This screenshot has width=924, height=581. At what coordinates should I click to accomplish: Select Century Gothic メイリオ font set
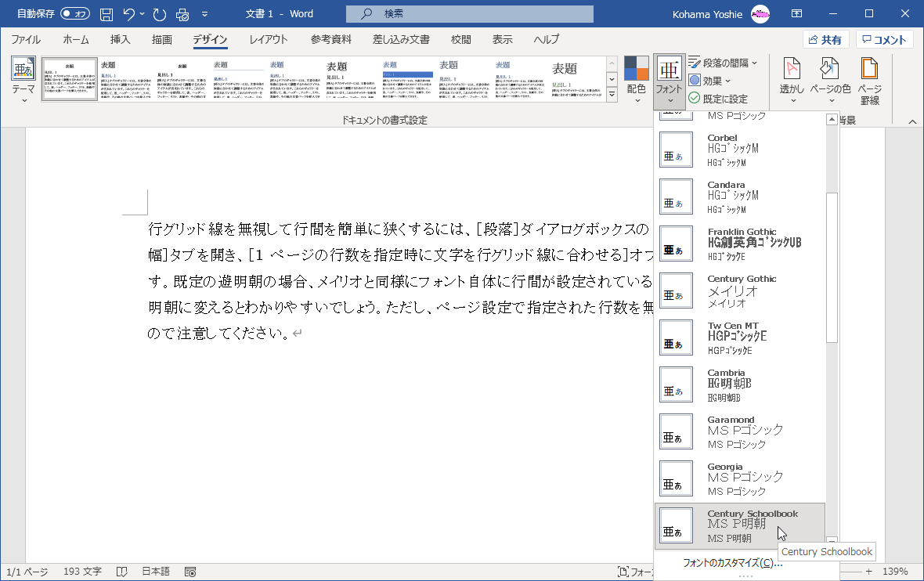(x=739, y=290)
